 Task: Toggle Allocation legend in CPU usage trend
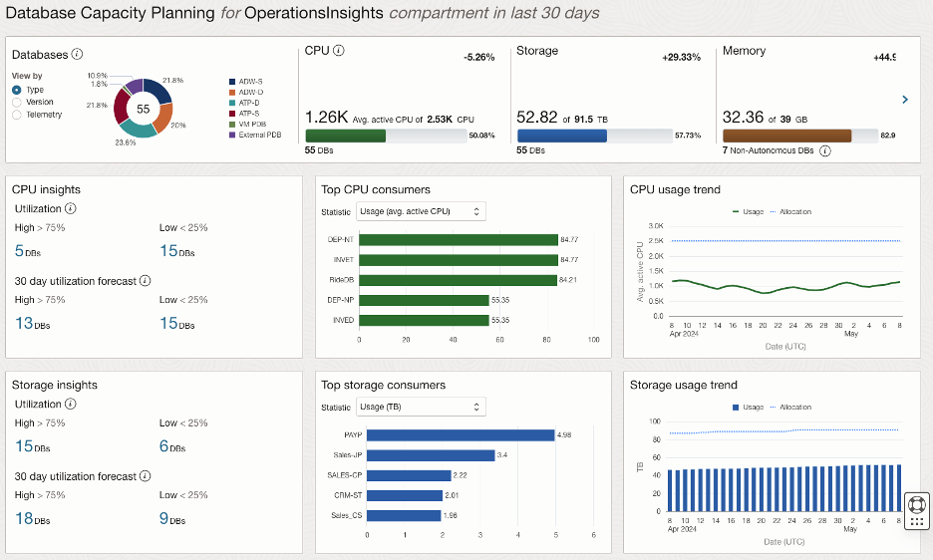click(x=790, y=212)
